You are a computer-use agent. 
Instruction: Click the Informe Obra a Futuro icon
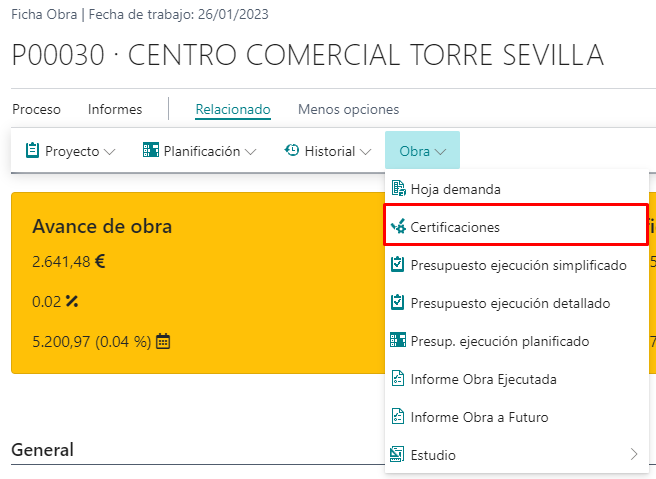pos(397,416)
